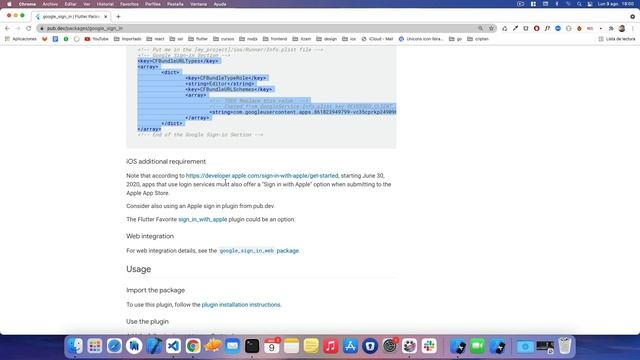Click the Chrome profile avatar
The image size is (640, 360).
(622, 28)
